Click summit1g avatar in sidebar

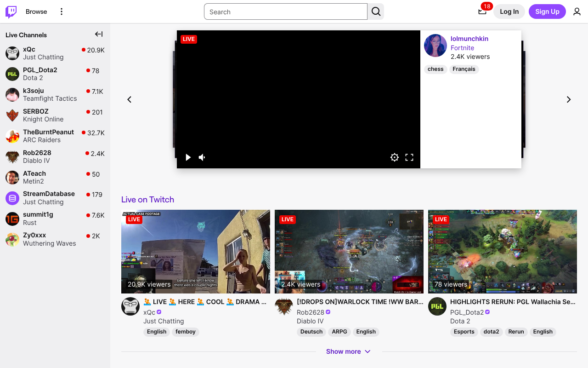click(12, 219)
